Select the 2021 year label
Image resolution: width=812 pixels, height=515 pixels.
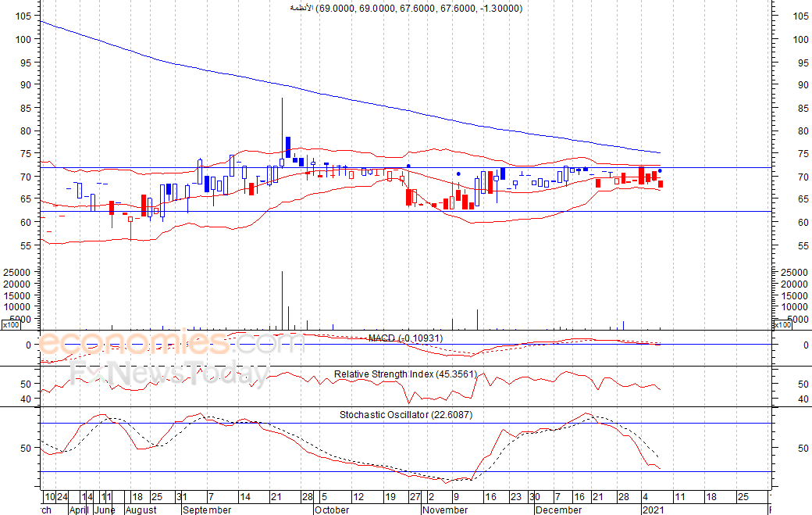[x=653, y=510]
